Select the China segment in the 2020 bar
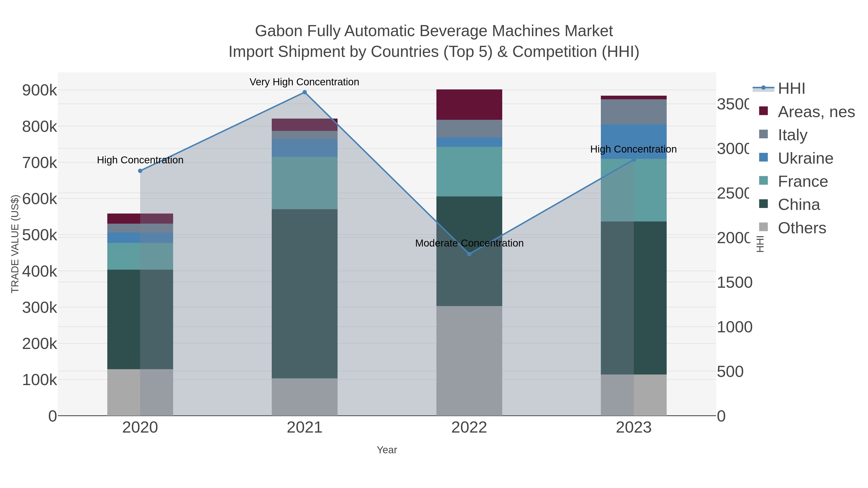868x488 pixels. point(140,319)
